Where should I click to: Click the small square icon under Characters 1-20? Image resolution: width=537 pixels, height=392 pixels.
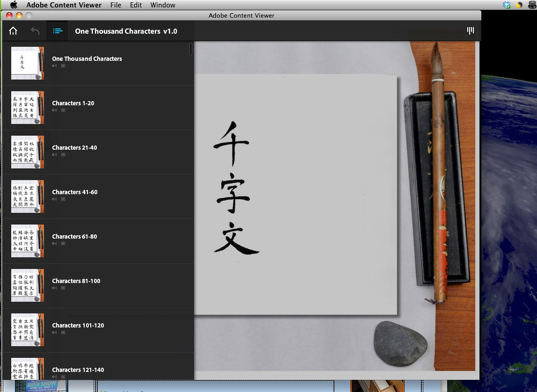(x=63, y=110)
